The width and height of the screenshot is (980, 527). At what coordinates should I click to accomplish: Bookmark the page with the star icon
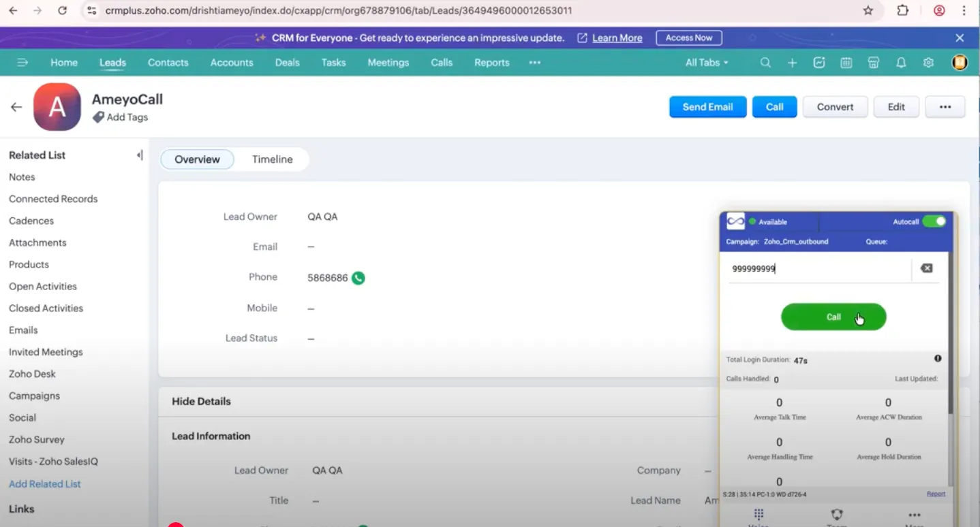(868, 11)
